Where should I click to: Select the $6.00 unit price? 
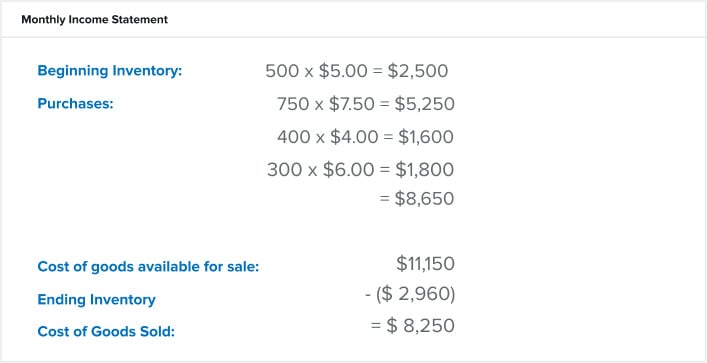click(348, 170)
